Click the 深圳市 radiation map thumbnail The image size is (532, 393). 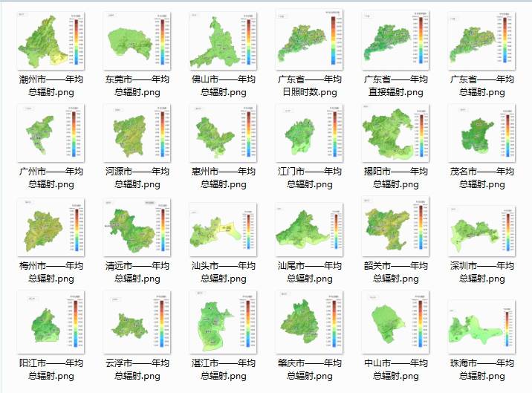click(x=482, y=227)
